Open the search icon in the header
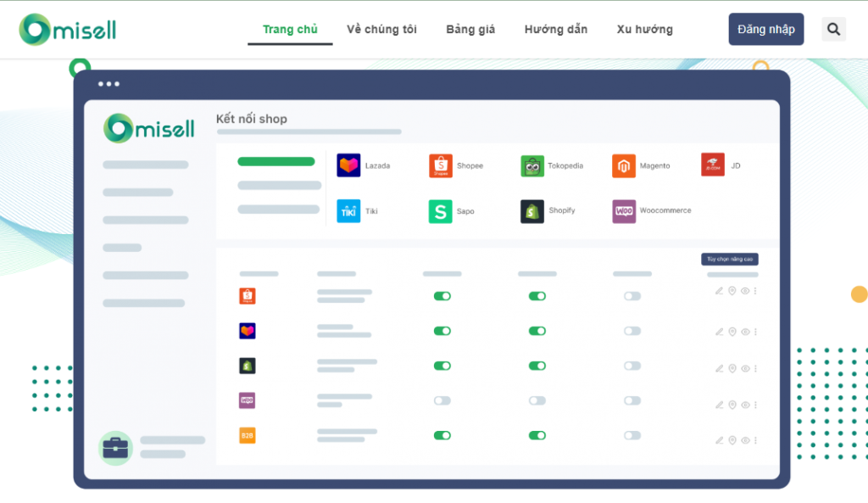Image resolution: width=868 pixels, height=503 pixels. [x=833, y=30]
